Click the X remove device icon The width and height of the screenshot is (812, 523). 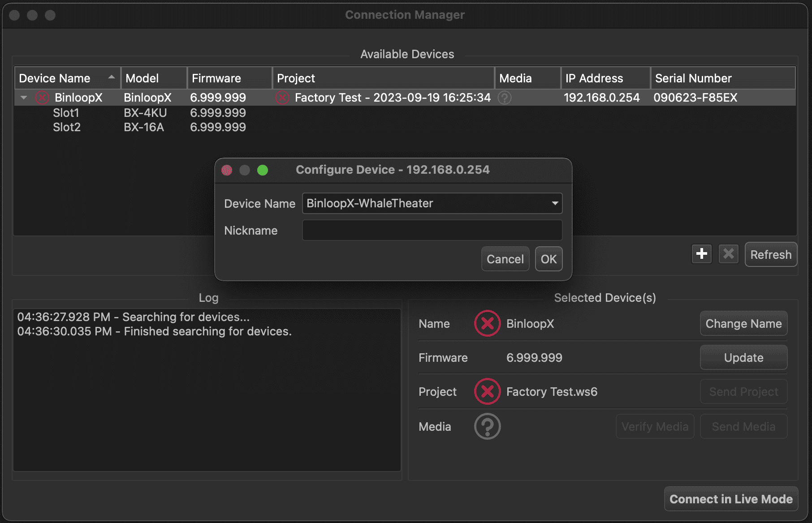pyautogui.click(x=729, y=254)
